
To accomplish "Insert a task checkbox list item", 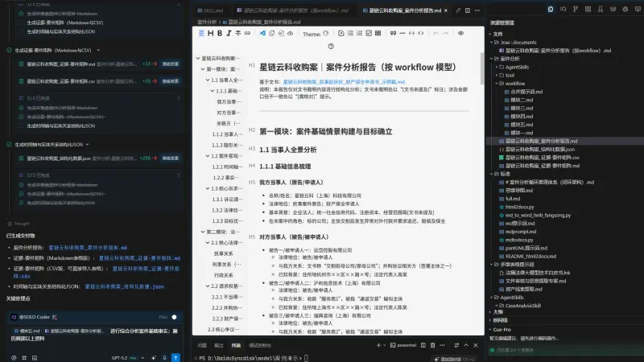I will (369, 33).
